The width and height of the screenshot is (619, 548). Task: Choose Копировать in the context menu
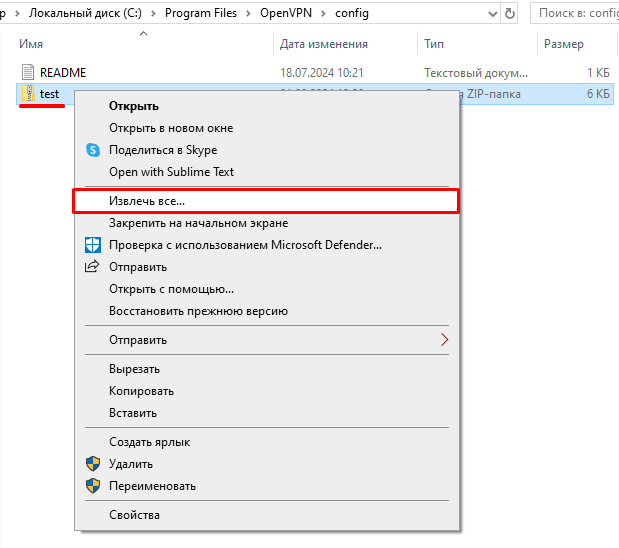pyautogui.click(x=141, y=391)
